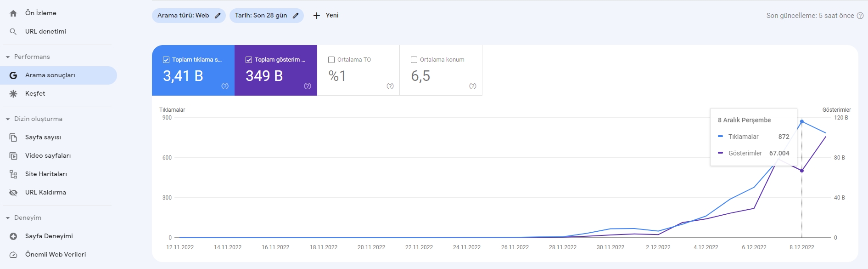Click the gauge icon for Önemli Web Verileri
This screenshot has height=269, width=868.
click(13, 255)
